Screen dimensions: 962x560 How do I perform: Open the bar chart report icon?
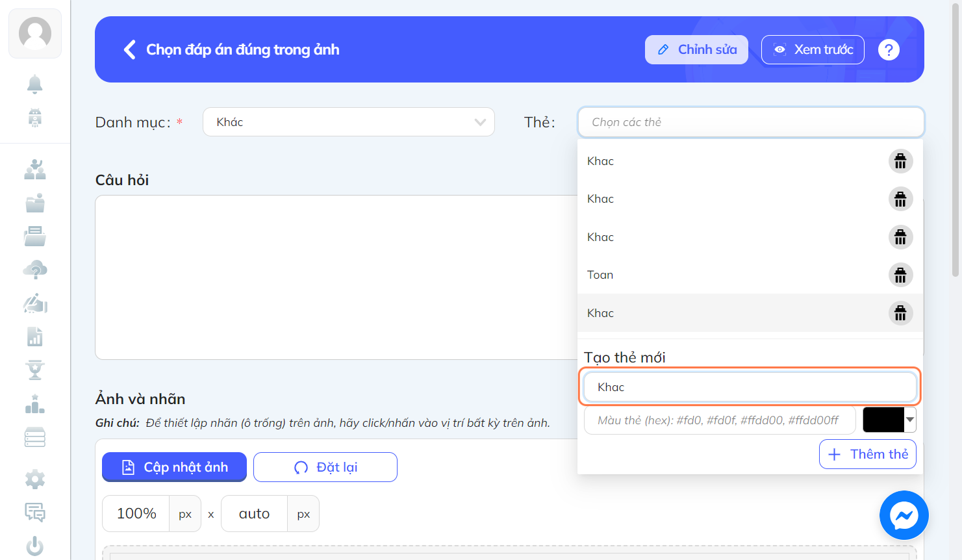tap(35, 337)
